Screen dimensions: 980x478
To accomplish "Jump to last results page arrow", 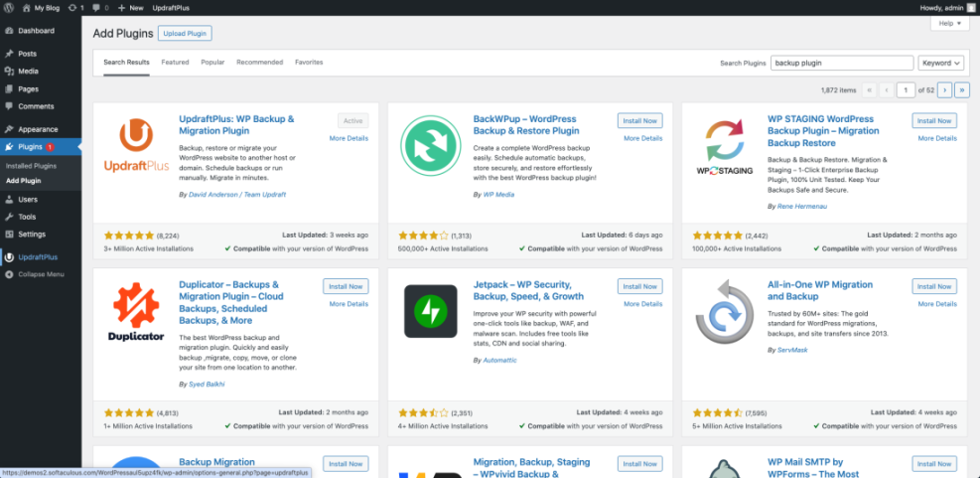I will coord(962,90).
